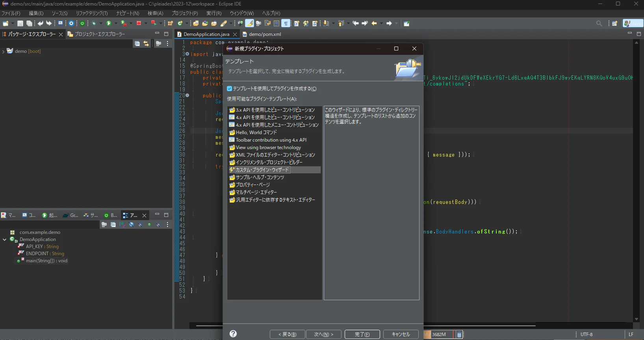Toggle Hide Fields in Outline view

tap(131, 225)
